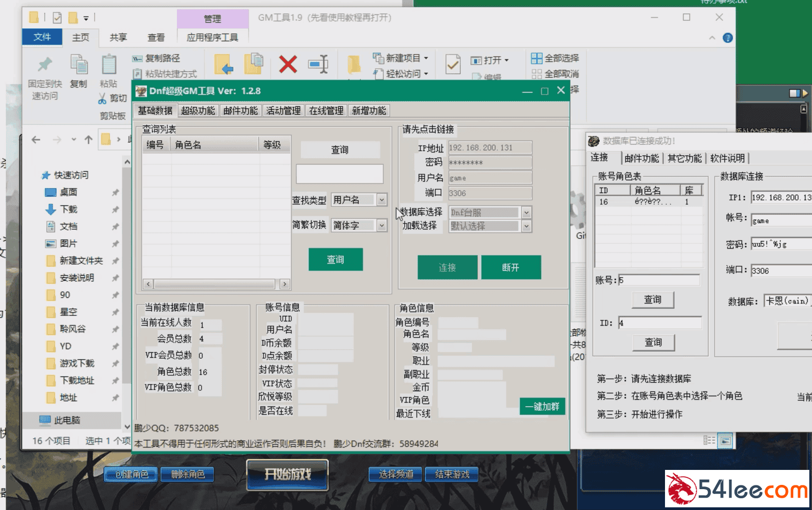
Task: Click the green 连接 button
Action: (447, 267)
